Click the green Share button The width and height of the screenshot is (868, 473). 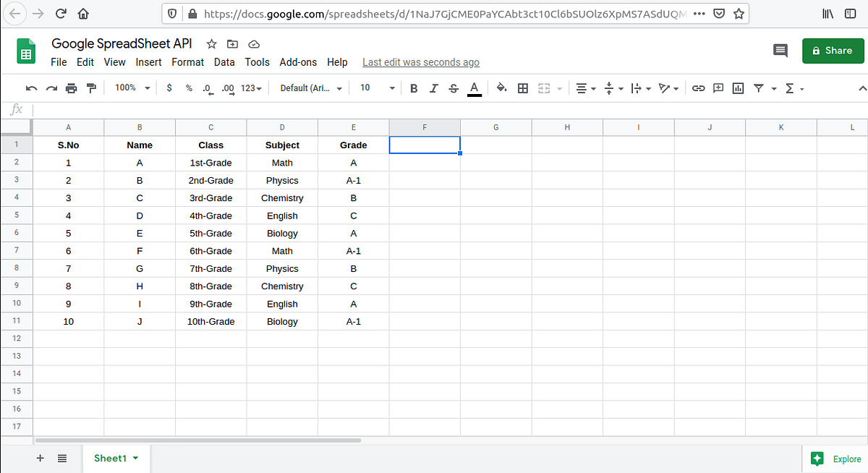833,51
